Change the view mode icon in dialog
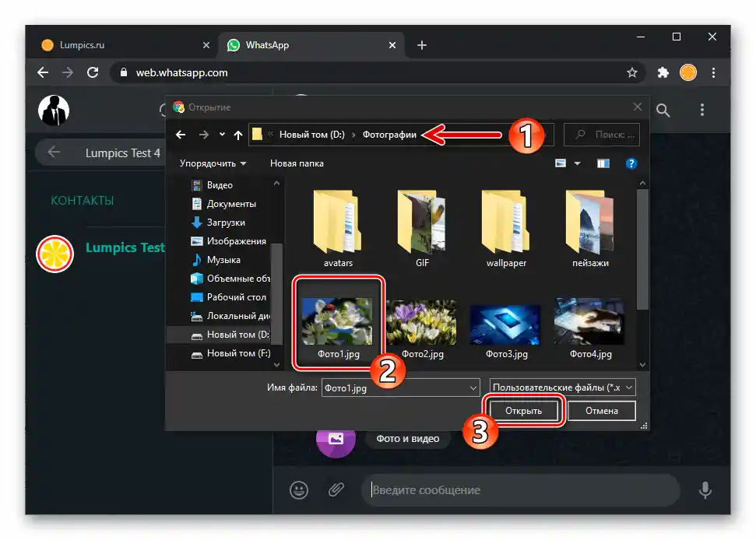This screenshot has width=756, height=540. [561, 163]
